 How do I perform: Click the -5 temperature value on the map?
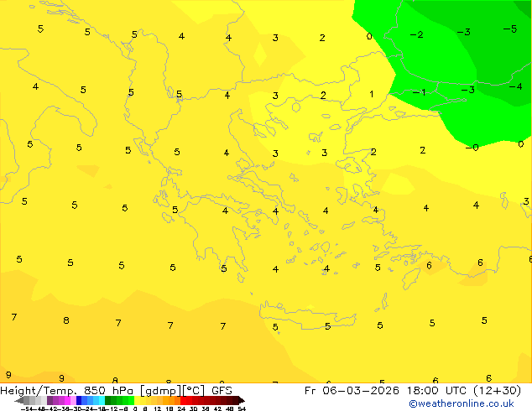[510, 29]
